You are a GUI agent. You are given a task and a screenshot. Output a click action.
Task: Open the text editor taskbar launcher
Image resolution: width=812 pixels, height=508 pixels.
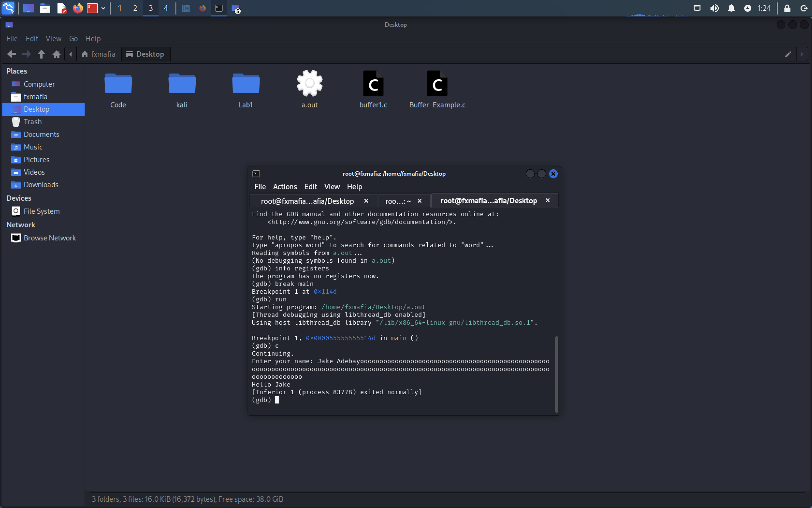(x=61, y=8)
